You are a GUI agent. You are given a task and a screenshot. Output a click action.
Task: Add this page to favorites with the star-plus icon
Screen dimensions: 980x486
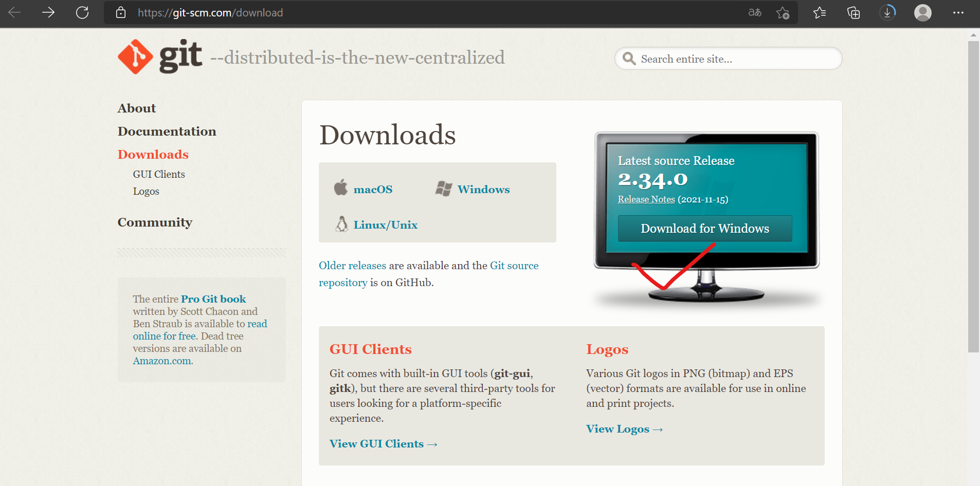(x=783, y=12)
